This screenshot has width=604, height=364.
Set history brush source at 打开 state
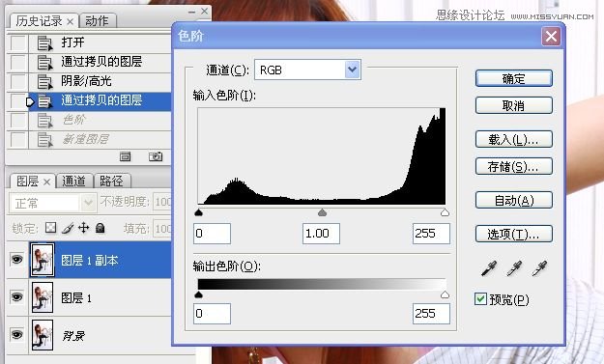[x=17, y=43]
